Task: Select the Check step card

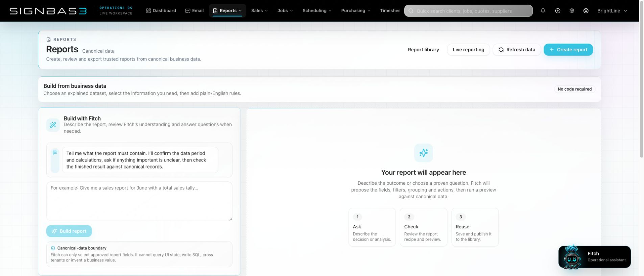Action: point(424,227)
